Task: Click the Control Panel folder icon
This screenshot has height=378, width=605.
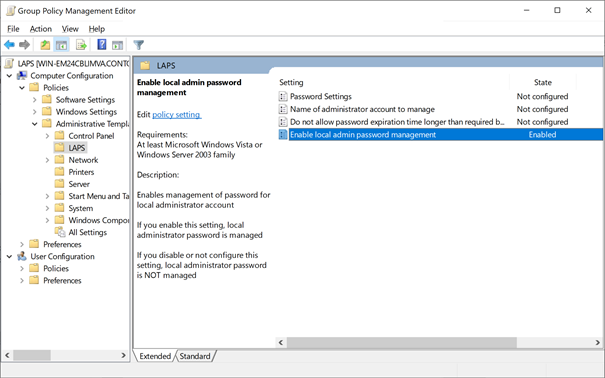Action: coord(59,136)
